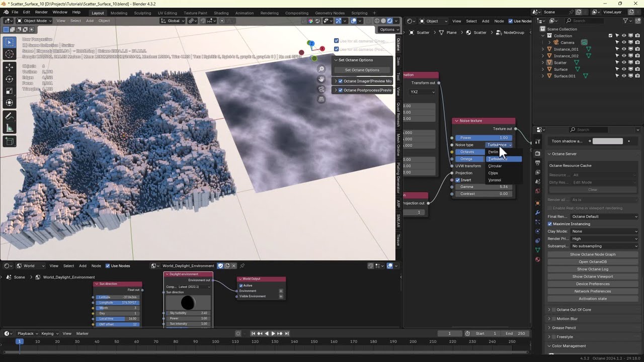Screen dimensions: 644x362
Task: Select the Select Box tool in viewport toolbar
Action: coord(9,42)
